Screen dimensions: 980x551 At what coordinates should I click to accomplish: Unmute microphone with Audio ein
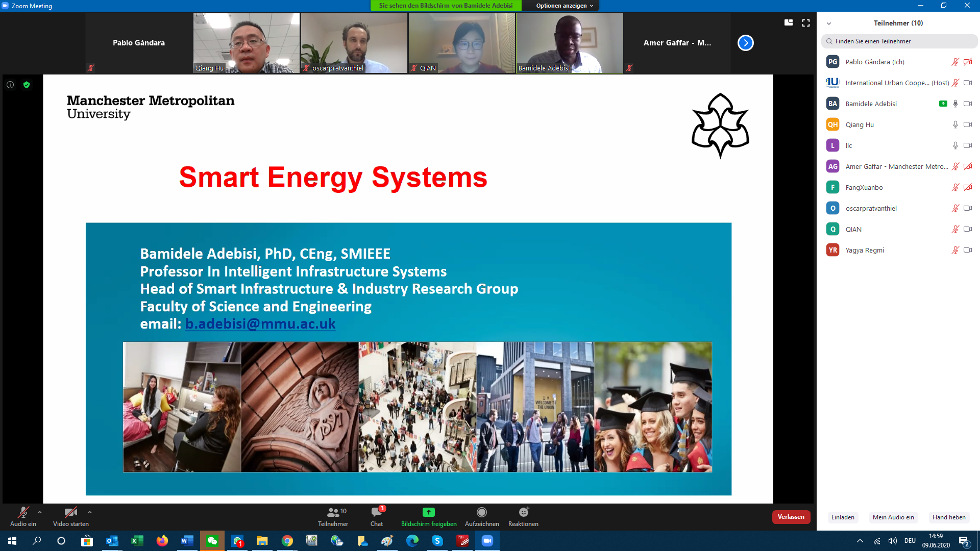(23, 512)
